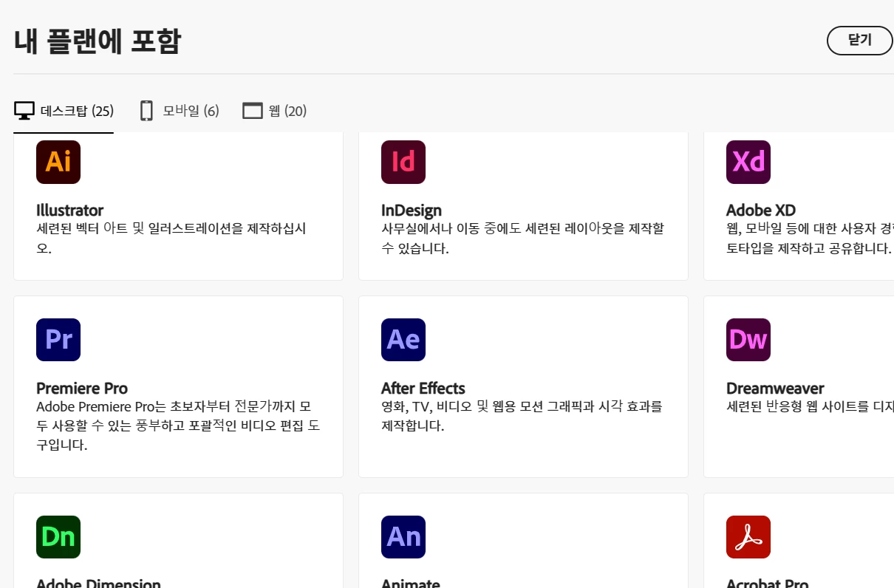Image resolution: width=894 pixels, height=588 pixels.
Task: Click the After Effects description about 모션 그래픽
Action: [x=522, y=416]
